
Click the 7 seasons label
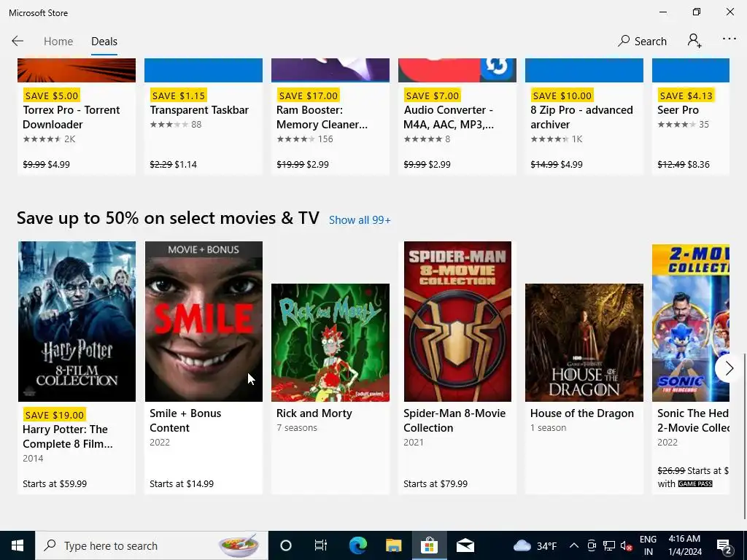click(x=297, y=427)
